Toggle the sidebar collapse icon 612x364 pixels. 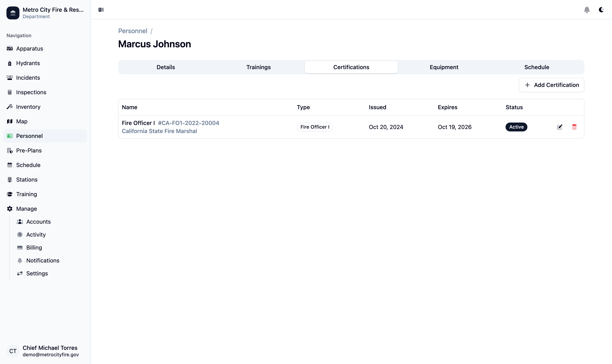pyautogui.click(x=101, y=10)
